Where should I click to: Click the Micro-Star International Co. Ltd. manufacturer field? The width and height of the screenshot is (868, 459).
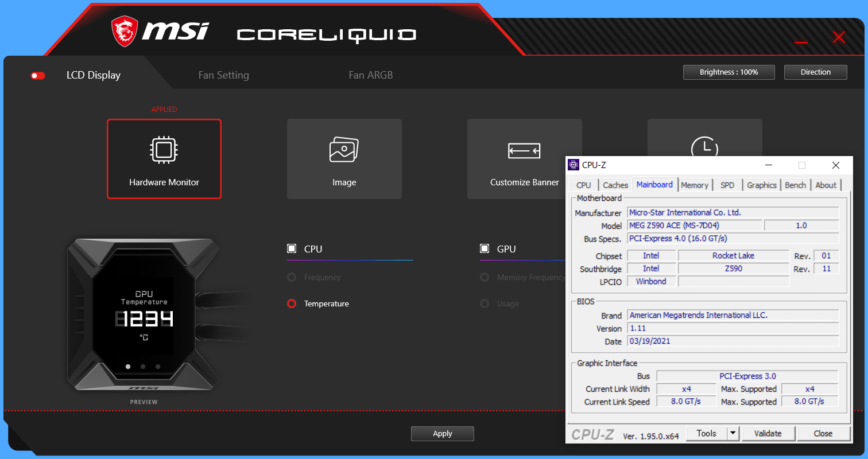pyautogui.click(x=733, y=213)
